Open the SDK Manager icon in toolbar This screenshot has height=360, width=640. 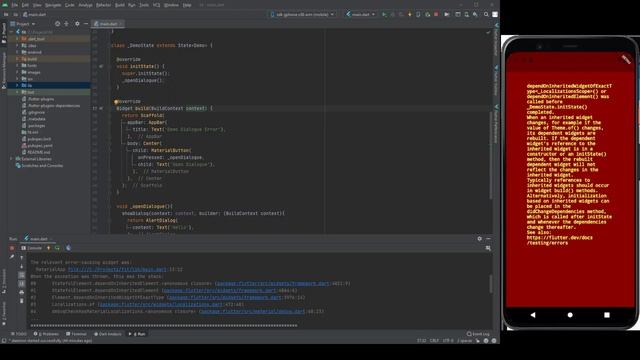[x=475, y=14]
